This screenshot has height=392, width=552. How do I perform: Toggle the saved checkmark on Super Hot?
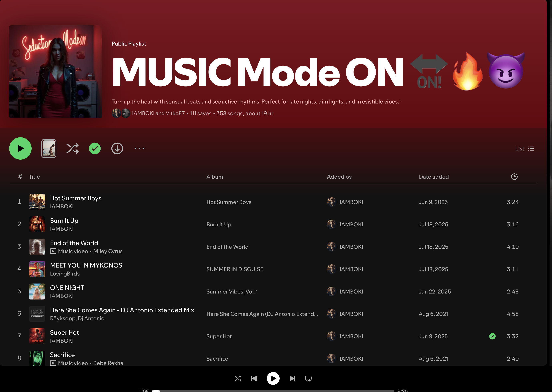coord(492,336)
